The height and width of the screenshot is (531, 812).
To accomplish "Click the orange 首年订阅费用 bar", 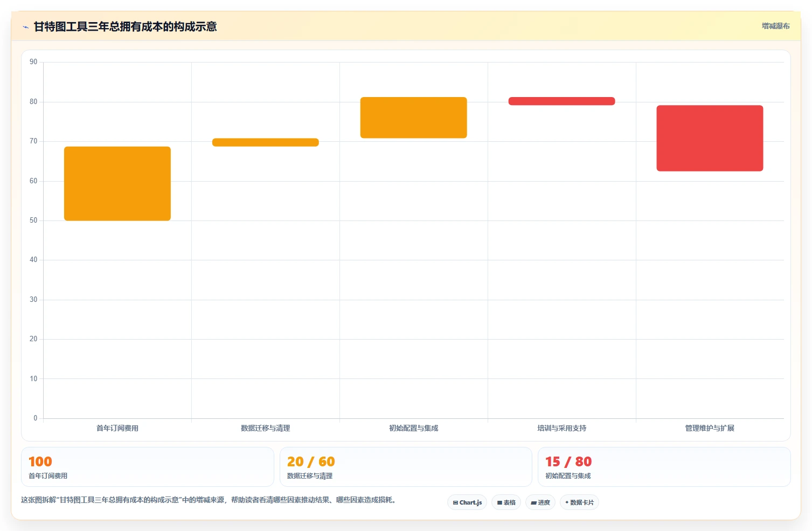I will pos(117,184).
